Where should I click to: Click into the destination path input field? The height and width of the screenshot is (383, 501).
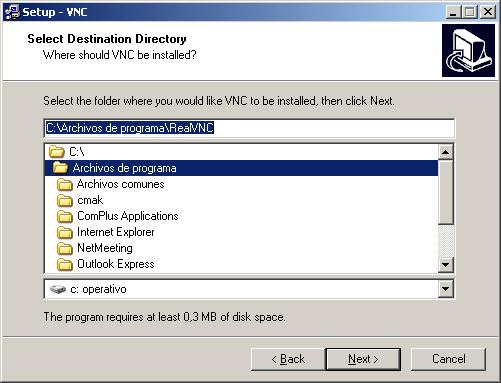pyautogui.click(x=249, y=128)
